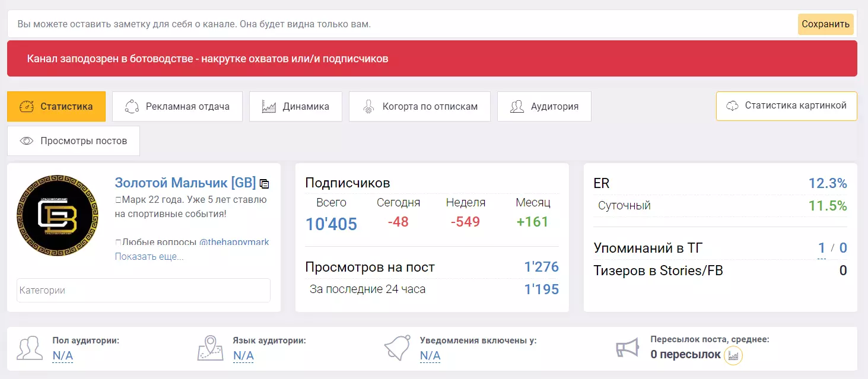Click the audience language map pin icon
Viewport: 868px width, 379px height.
(210, 348)
